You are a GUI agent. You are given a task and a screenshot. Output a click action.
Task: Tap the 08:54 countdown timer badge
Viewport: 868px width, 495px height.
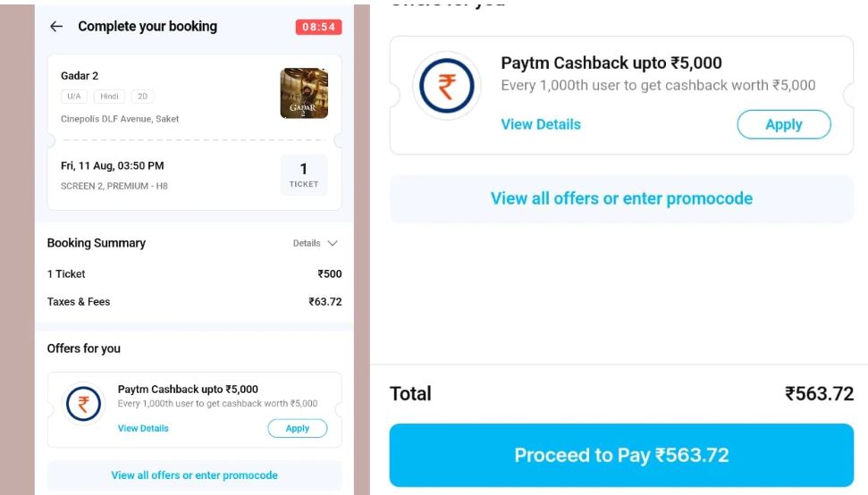coord(319,27)
